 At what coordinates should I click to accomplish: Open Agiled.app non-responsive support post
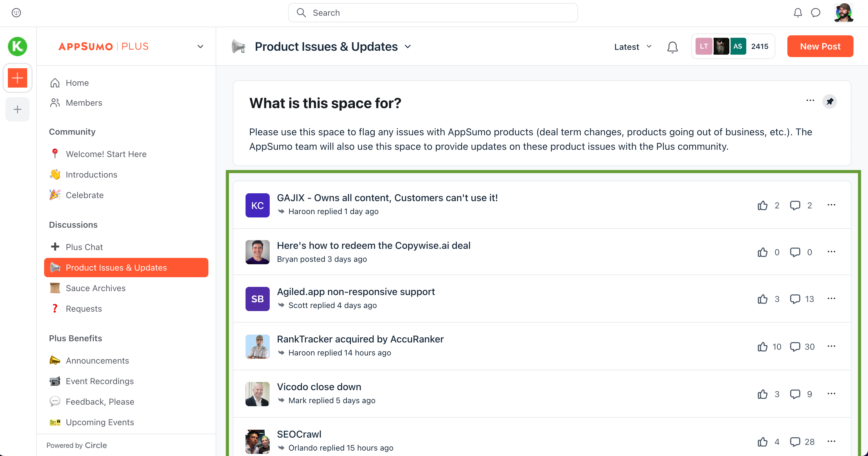coord(356,292)
